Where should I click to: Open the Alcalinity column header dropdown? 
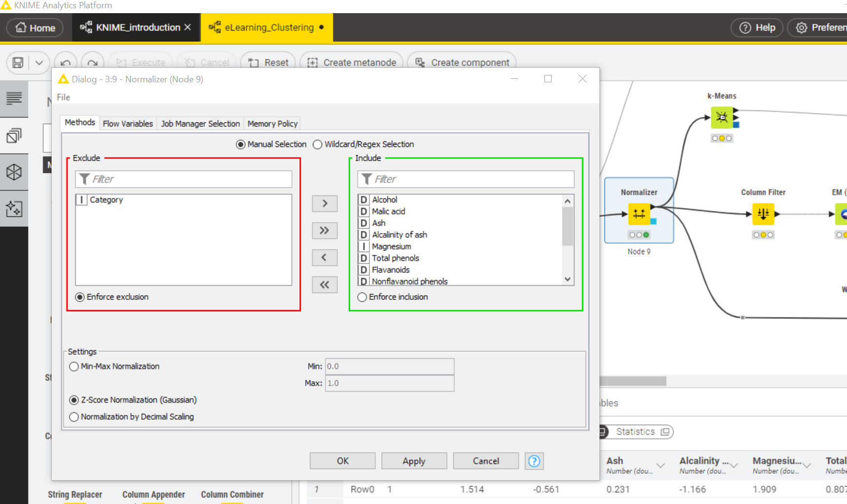pos(733,466)
